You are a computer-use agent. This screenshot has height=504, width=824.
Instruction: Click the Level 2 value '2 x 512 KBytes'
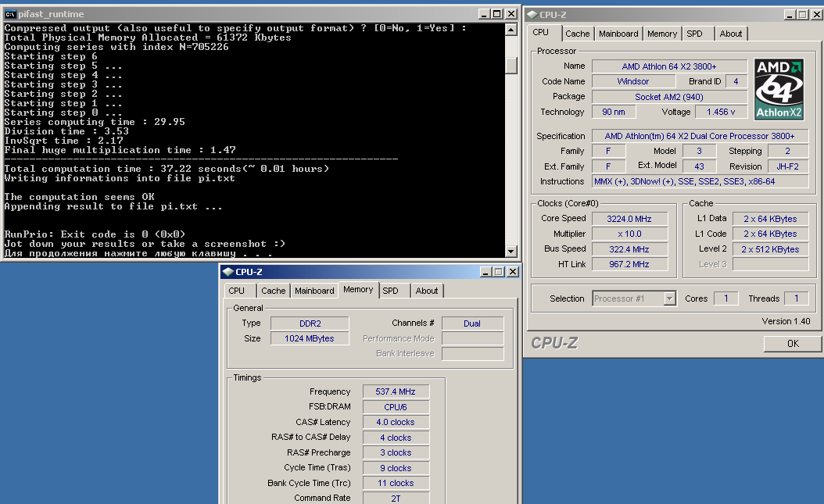pyautogui.click(x=770, y=249)
